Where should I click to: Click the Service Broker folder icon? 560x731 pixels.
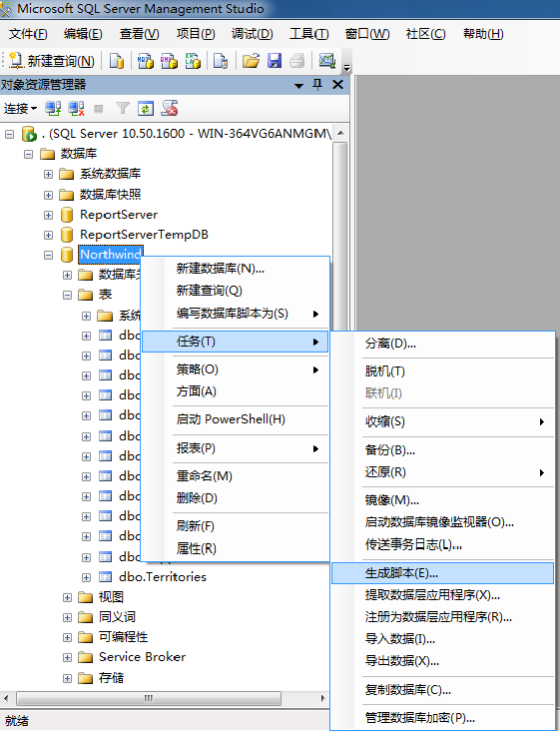[x=86, y=657]
